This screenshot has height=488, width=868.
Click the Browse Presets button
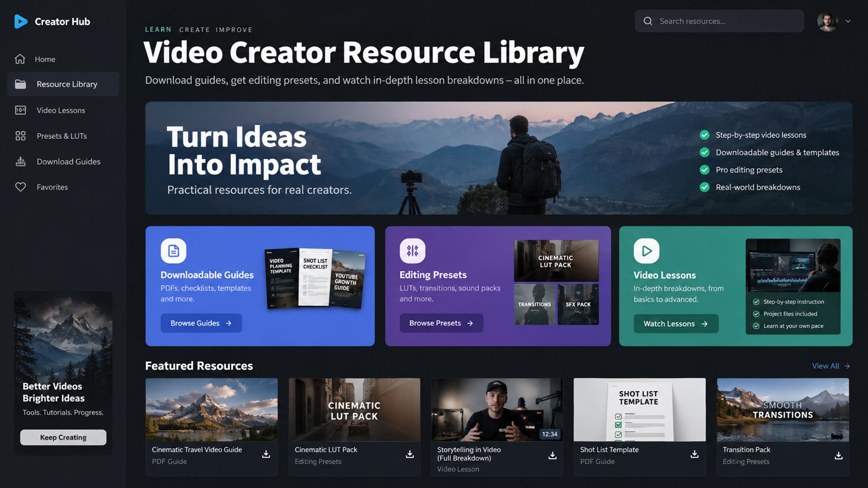[441, 323]
